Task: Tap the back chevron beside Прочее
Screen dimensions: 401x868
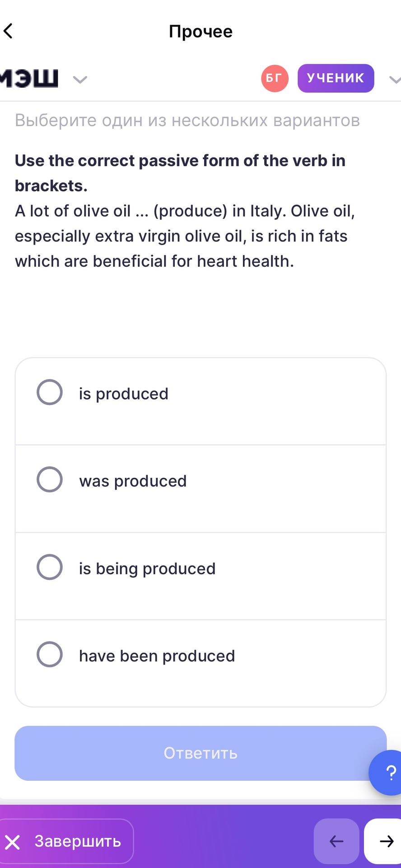Action: click(8, 31)
